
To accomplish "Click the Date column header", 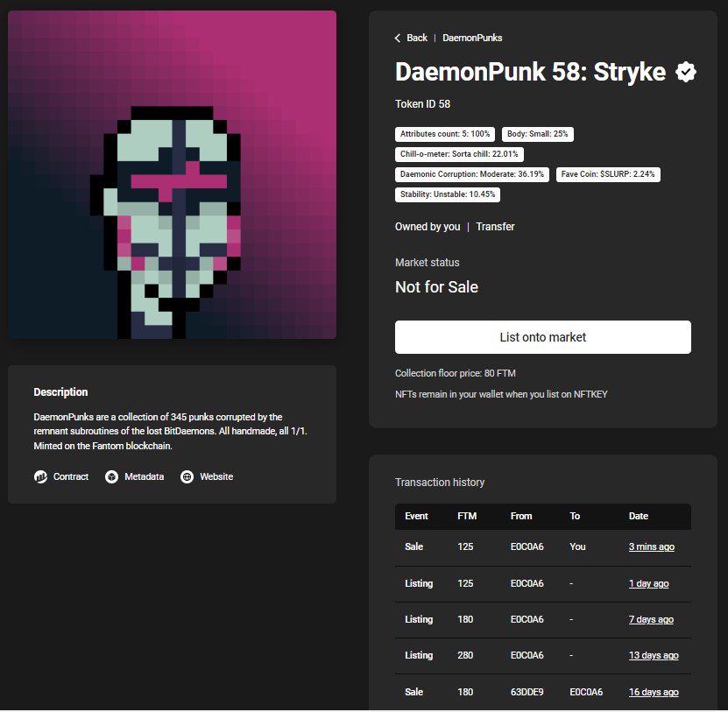I will pyautogui.click(x=639, y=516).
